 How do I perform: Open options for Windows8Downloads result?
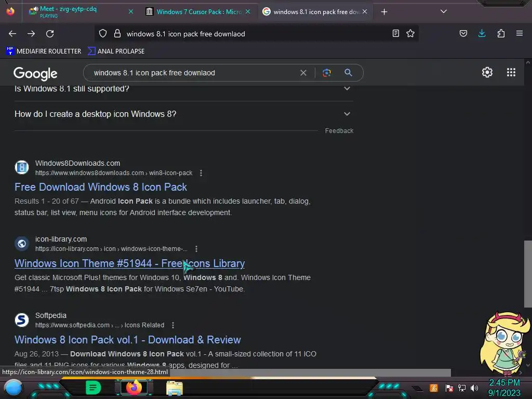click(201, 173)
